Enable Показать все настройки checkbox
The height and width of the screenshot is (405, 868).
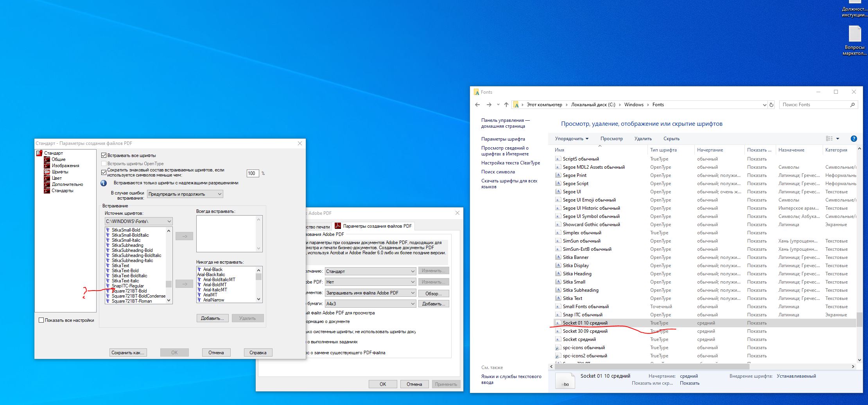(41, 320)
